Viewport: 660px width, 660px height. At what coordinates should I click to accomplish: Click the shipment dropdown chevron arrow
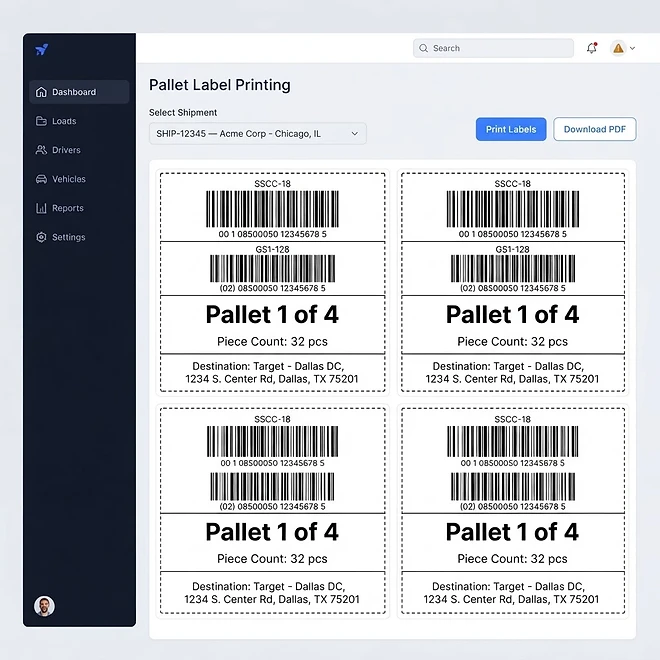click(x=354, y=133)
